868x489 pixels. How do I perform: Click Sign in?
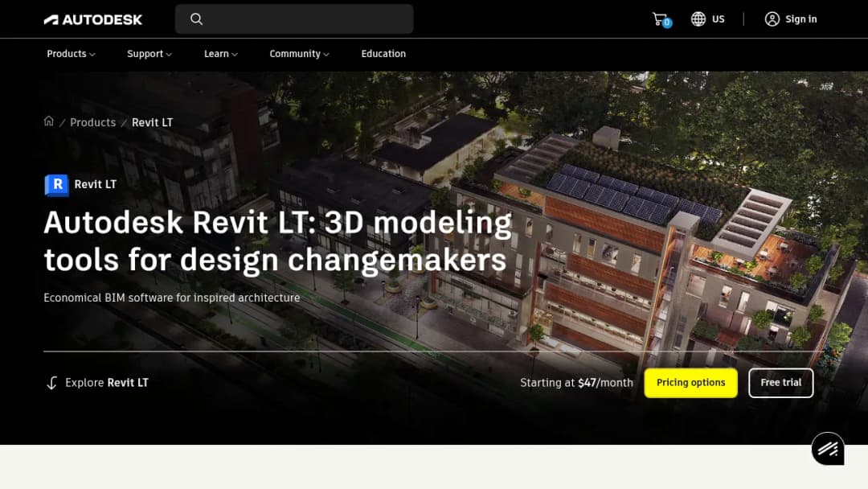800,18
